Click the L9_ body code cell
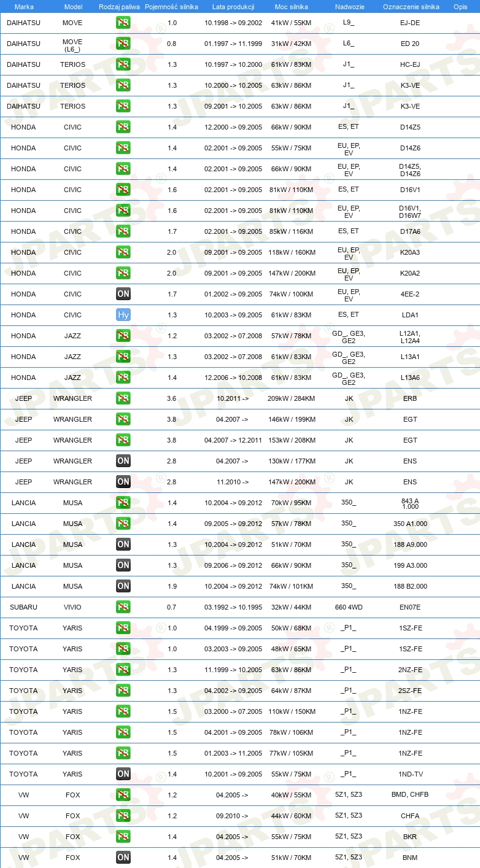The width and height of the screenshot is (480, 868). coord(349,23)
